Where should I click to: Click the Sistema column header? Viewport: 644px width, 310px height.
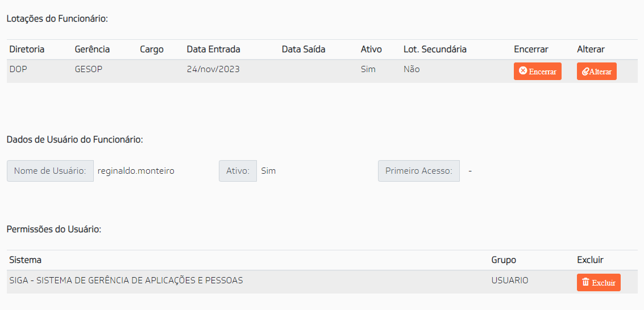26,260
